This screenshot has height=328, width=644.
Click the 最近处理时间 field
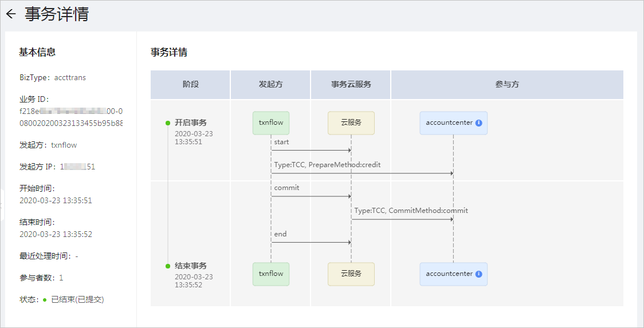coord(49,256)
